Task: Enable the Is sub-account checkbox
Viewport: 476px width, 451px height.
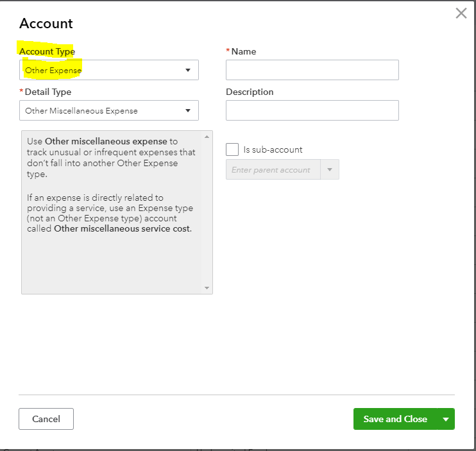Action: click(x=232, y=149)
